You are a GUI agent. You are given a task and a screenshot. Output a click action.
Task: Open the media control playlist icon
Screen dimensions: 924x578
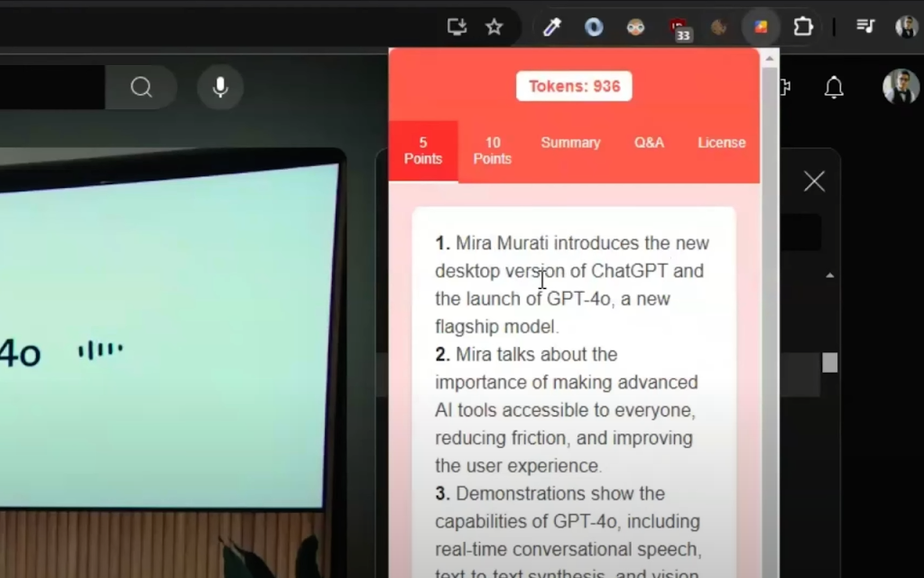pyautogui.click(x=865, y=26)
